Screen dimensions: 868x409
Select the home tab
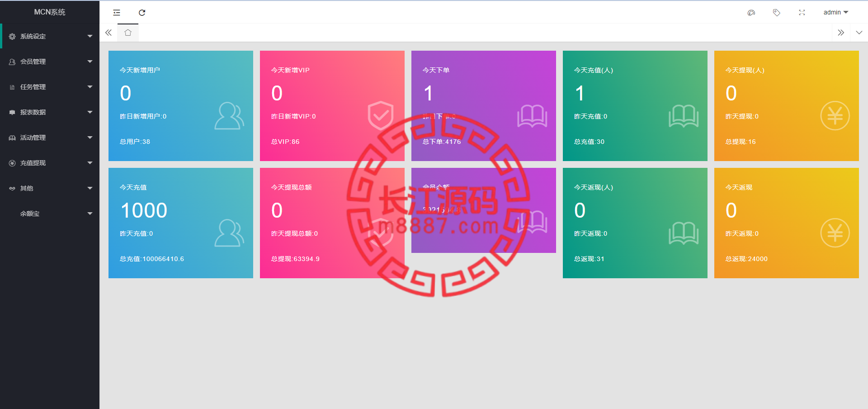(128, 33)
